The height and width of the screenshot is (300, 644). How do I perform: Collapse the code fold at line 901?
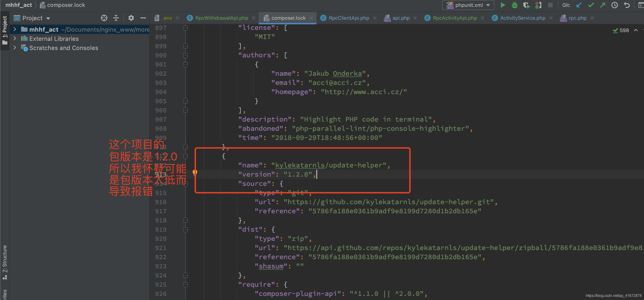click(185, 64)
